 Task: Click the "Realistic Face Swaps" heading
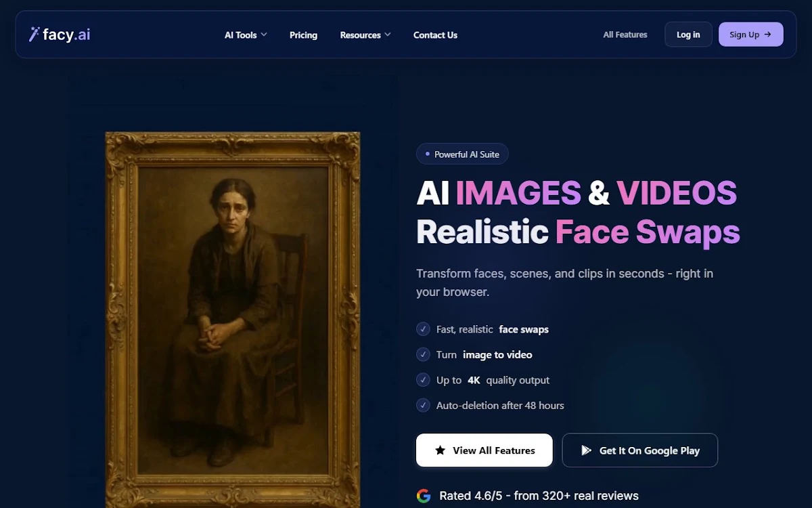[578, 232]
